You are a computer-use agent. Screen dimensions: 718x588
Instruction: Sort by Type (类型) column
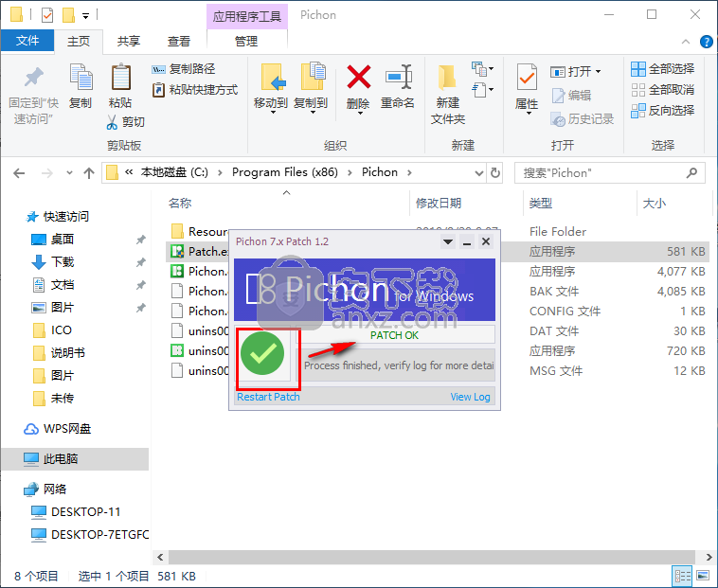(540, 204)
